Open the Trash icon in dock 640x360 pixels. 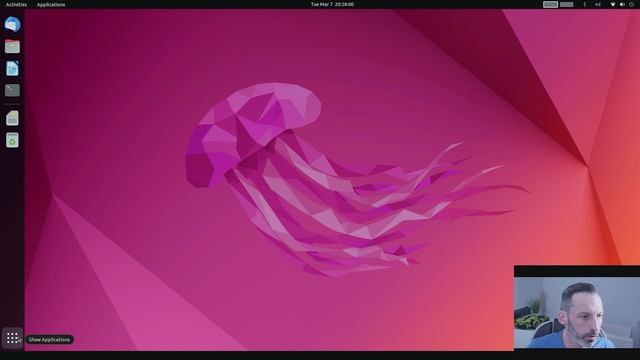coord(12,140)
